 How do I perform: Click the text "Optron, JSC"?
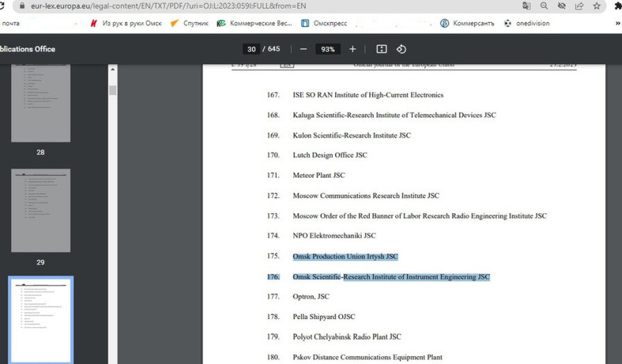tap(311, 297)
